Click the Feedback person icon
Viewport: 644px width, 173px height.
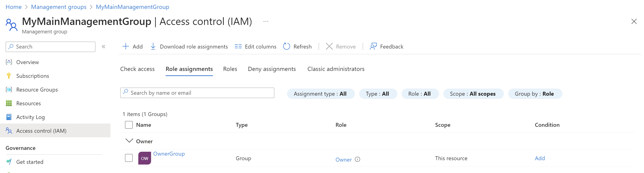click(373, 46)
